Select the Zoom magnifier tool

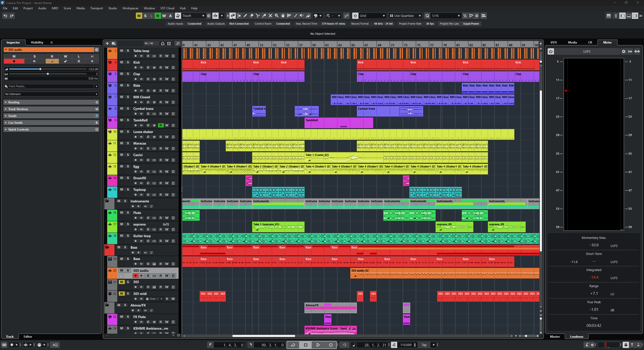tap(277, 16)
